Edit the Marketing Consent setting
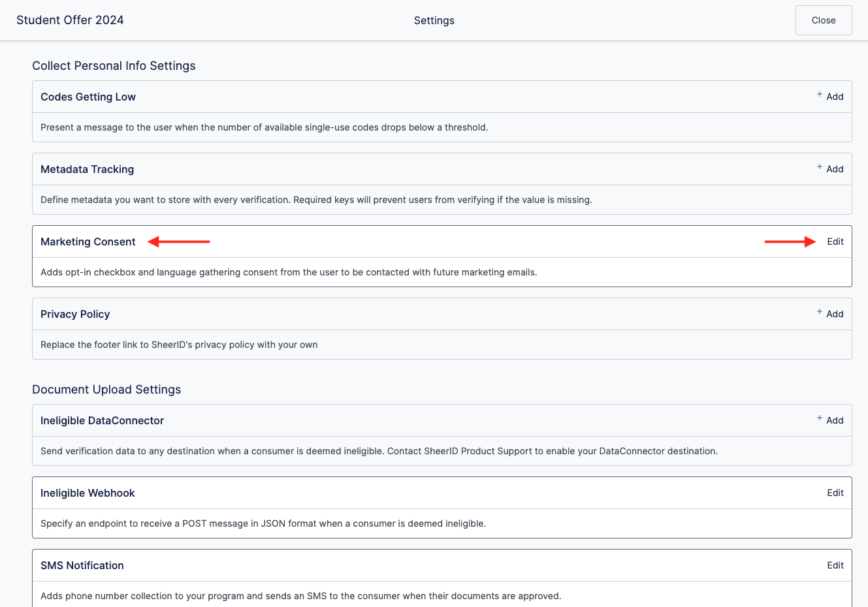 pyautogui.click(x=835, y=241)
